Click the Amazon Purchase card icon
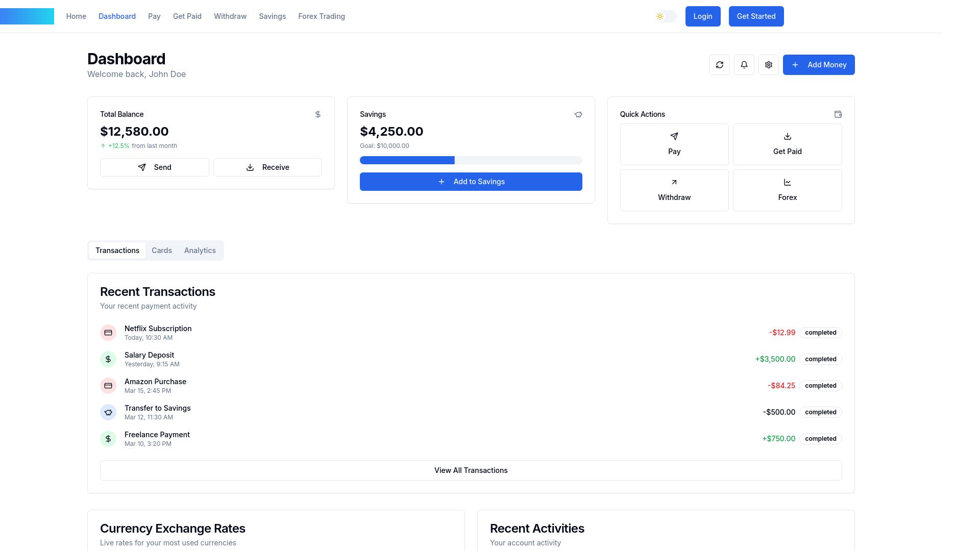The width and height of the screenshot is (980, 551). coord(108,386)
